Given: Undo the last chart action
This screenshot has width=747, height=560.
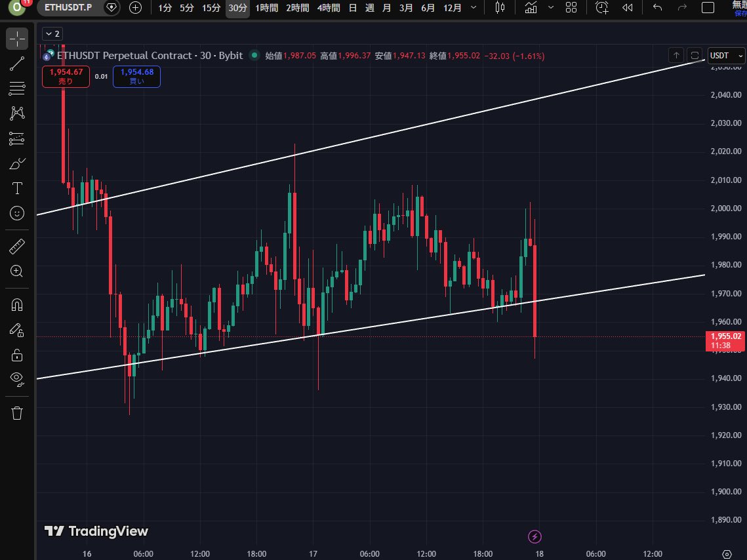Looking at the screenshot, I should click(657, 8).
